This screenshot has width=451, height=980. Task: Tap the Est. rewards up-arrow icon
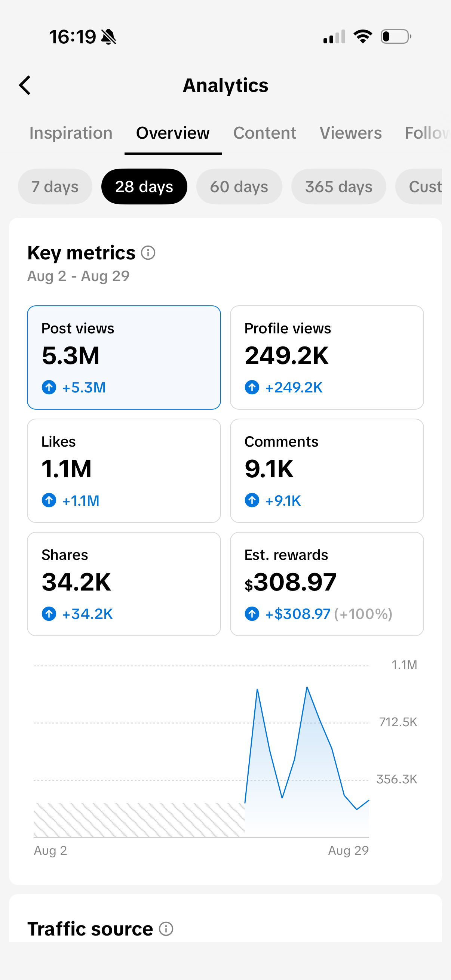point(252,614)
